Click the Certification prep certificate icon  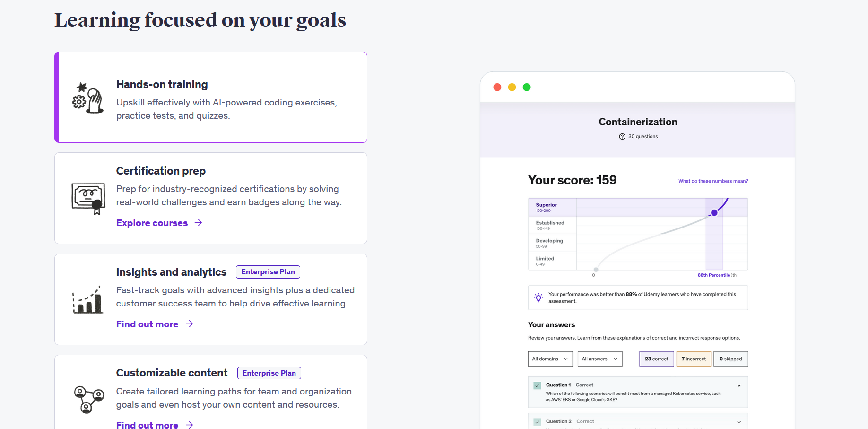88,199
